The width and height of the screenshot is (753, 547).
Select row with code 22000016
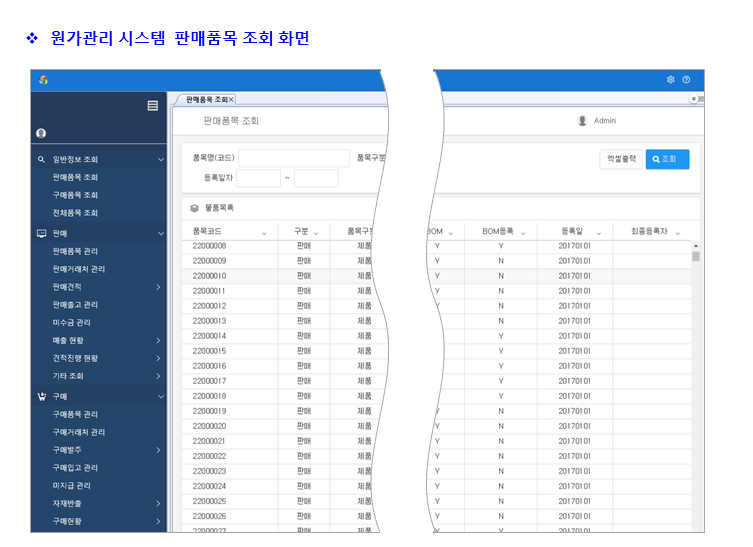(x=437, y=366)
